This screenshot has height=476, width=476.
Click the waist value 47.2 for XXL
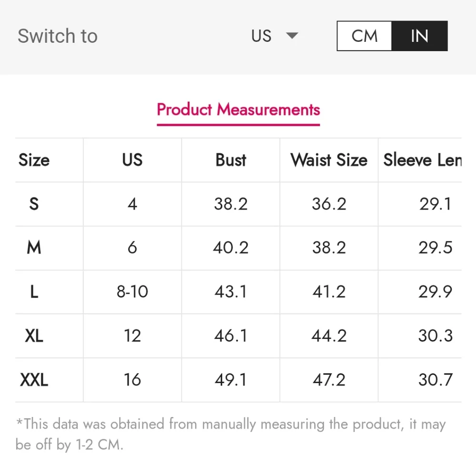click(x=329, y=380)
